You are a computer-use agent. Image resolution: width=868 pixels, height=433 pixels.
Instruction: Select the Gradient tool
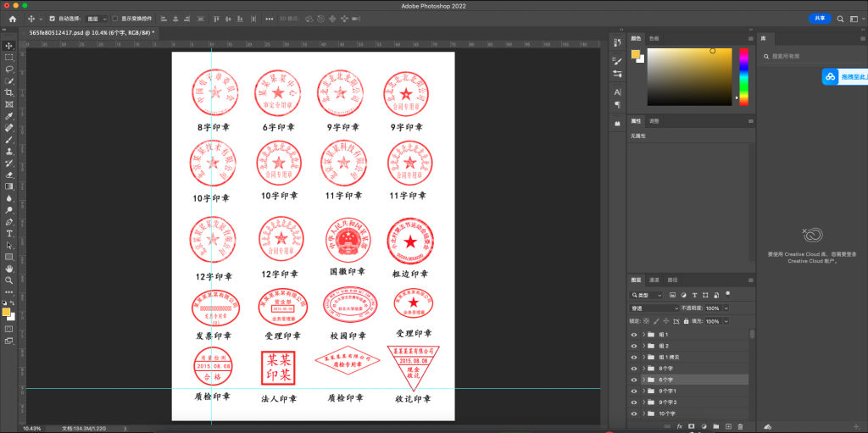click(8, 186)
